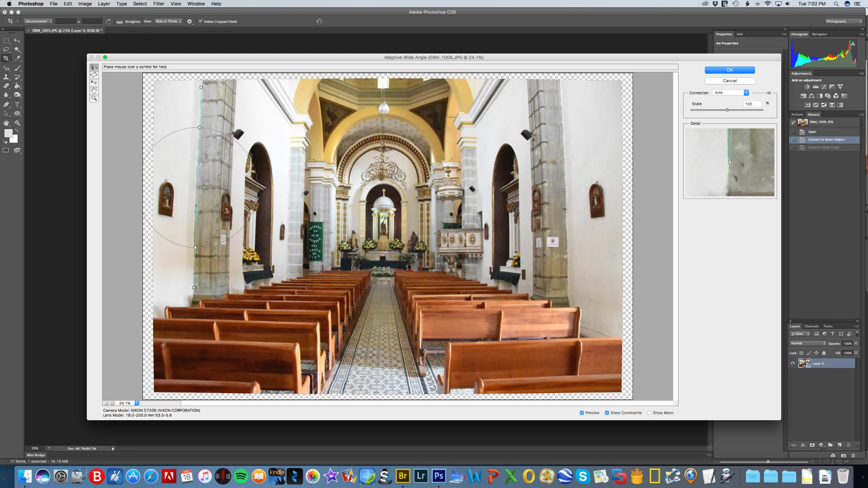Select the Move tool in dialog toolbar
The image size is (868, 488).
click(94, 83)
